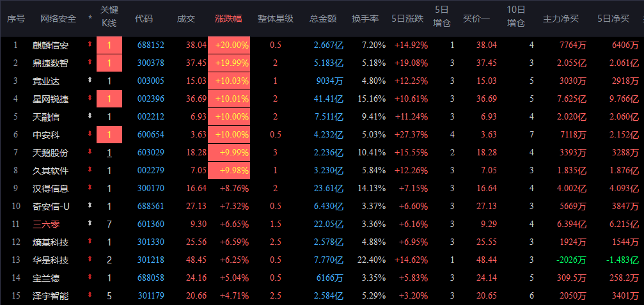Sort by 换手率 column header
Viewport: 644px width, 305px height.
[365, 19]
